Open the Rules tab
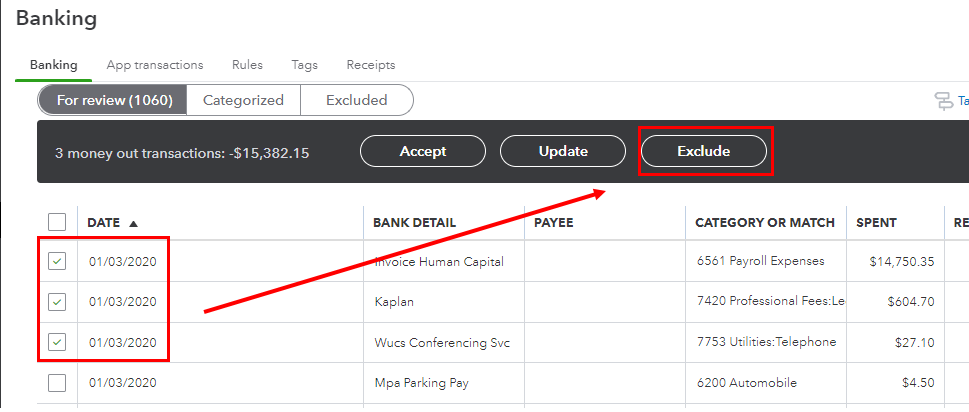The width and height of the screenshot is (969, 412). coord(247,65)
